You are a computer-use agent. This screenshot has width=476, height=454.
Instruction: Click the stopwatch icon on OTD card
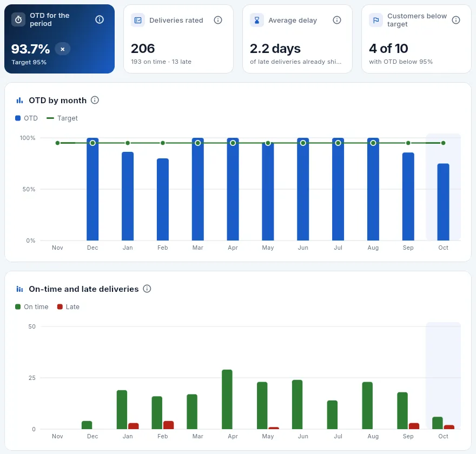18,19
